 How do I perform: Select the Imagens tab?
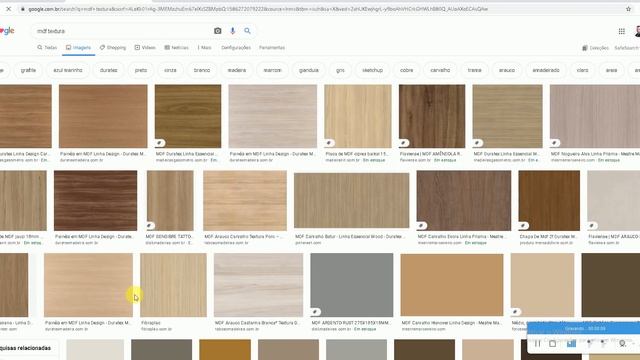click(x=79, y=48)
